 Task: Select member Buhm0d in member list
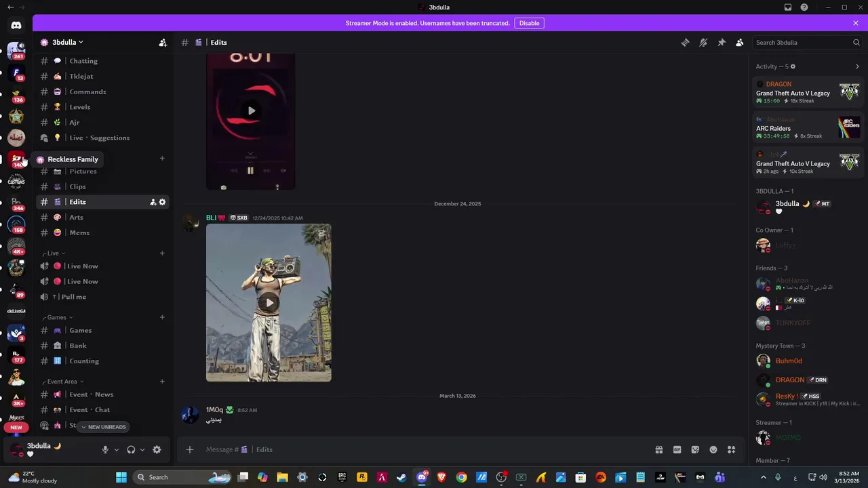click(x=808, y=361)
